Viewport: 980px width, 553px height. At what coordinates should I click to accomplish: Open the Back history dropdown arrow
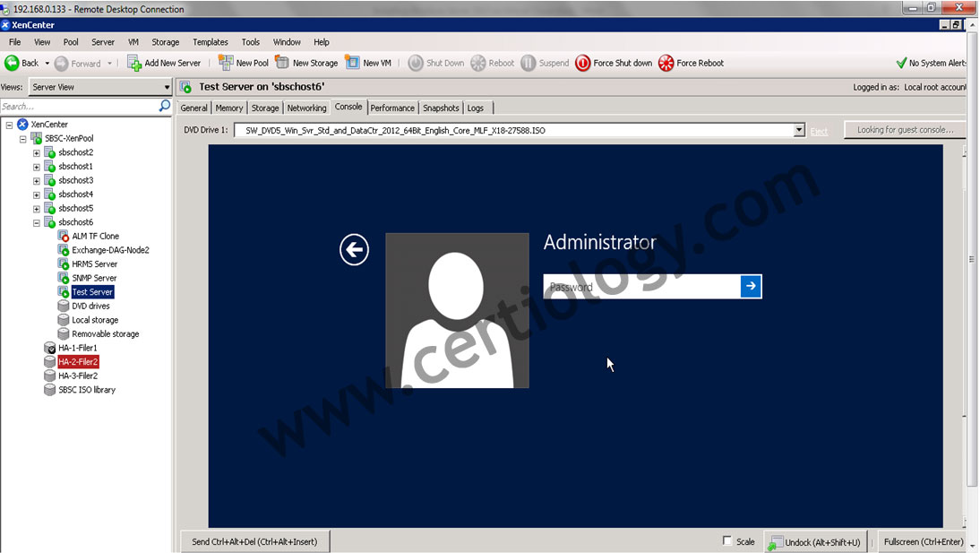[x=47, y=63]
